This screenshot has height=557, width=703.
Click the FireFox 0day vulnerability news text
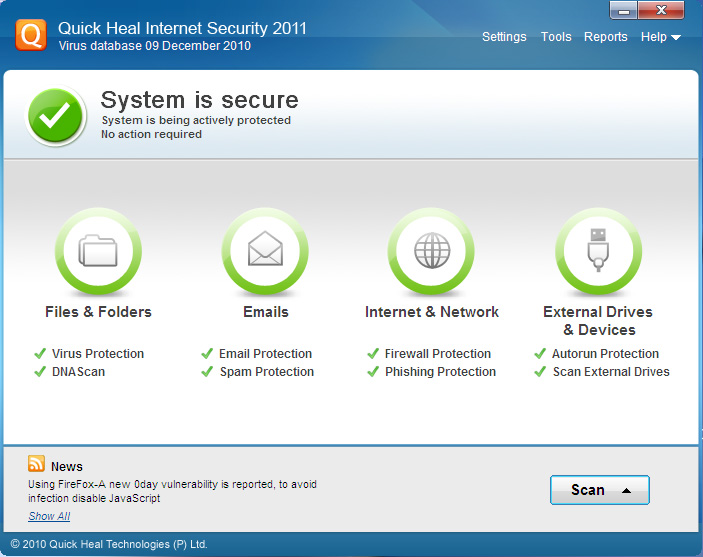click(172, 491)
